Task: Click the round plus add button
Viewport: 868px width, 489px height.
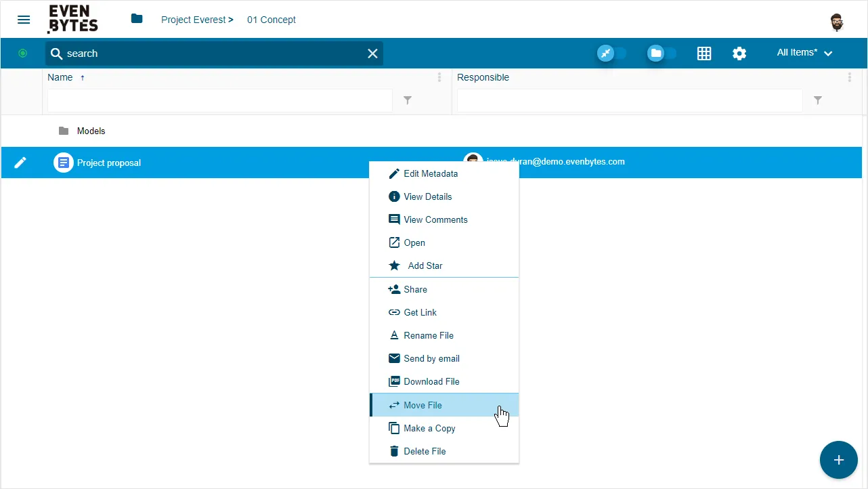Action: coord(838,460)
